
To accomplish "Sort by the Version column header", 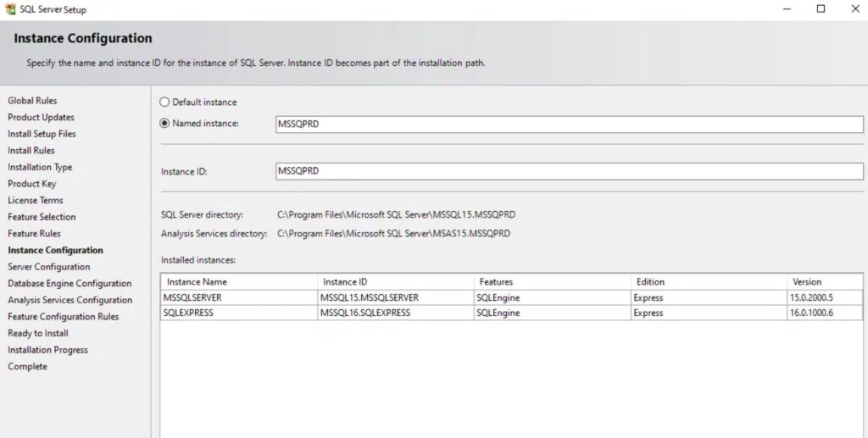I will [x=825, y=281].
